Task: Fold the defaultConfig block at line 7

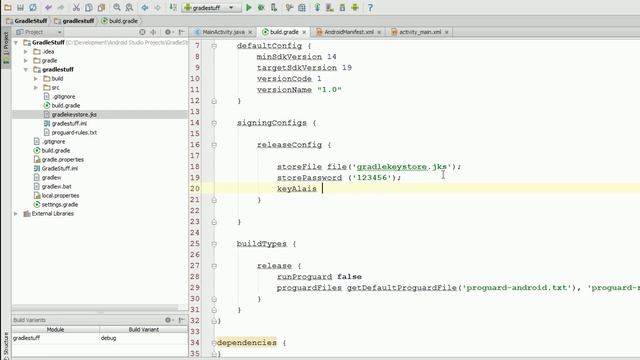Action: (x=214, y=46)
